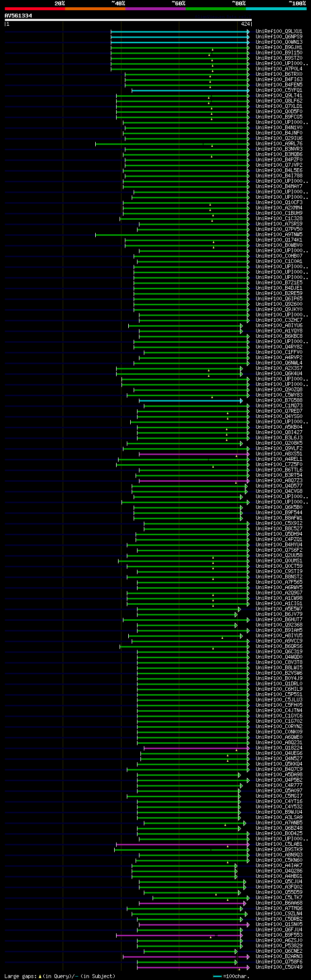Open hit UniRef100_Q29IU6
Viewport: 311px width, 980px height.
279,138
